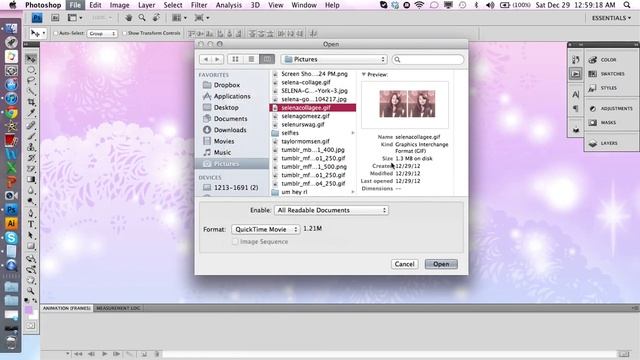Click the search field in Open dialog
Image resolution: width=640 pixels, height=360 pixels.
click(428, 60)
